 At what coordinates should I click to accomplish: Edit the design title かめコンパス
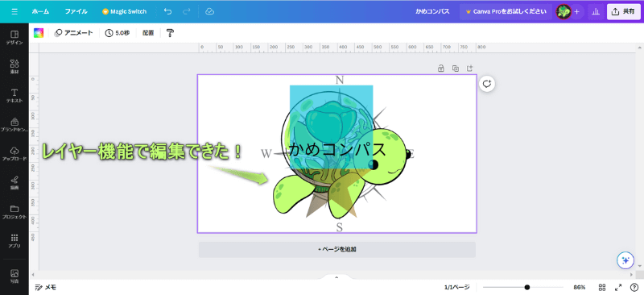[x=432, y=11]
